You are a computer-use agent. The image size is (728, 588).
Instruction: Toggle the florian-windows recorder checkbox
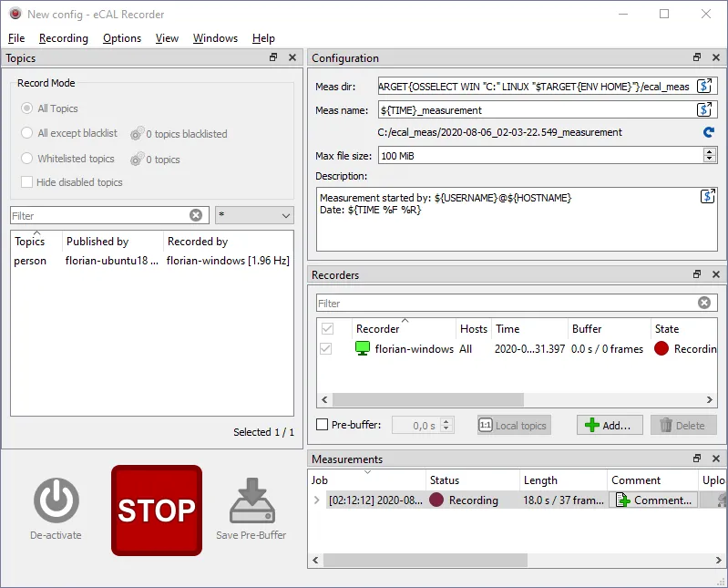(326, 349)
